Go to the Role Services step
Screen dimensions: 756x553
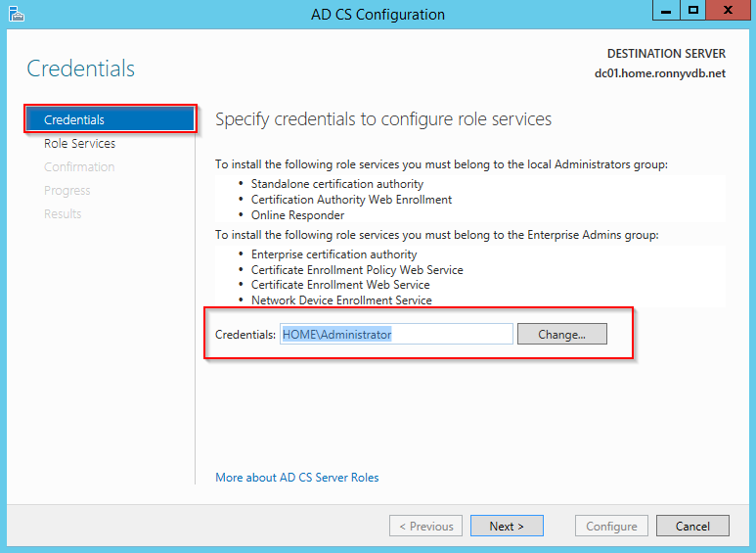click(79, 144)
